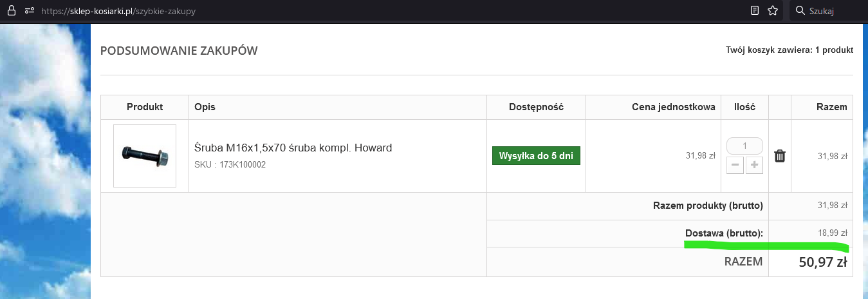The width and height of the screenshot is (868, 299).
Task: Click the Cena jednostkowa column header
Action: 673,107
